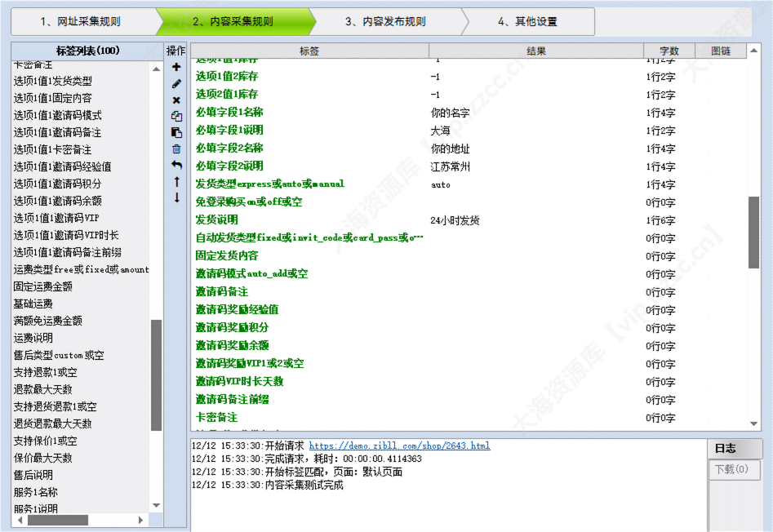
Task: Click the 字数 column header
Action: pos(669,50)
